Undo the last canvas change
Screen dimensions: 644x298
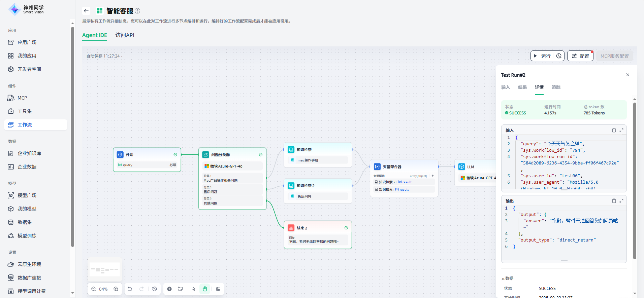click(130, 289)
